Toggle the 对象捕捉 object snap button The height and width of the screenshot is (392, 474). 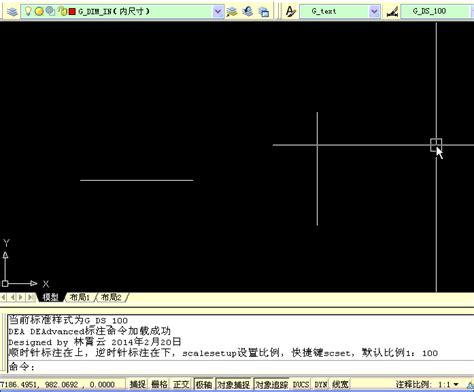point(234,384)
